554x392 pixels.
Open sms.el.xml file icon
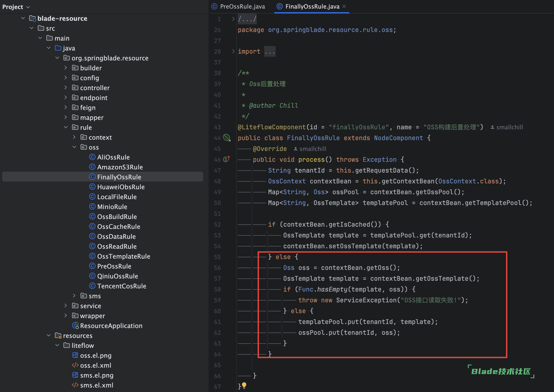coord(75,385)
